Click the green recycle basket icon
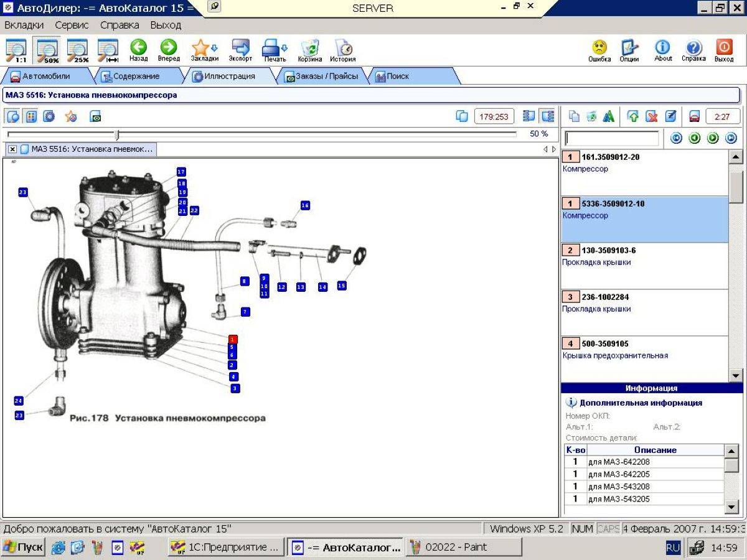Viewport: 747px width, 560px height. pyautogui.click(x=591, y=116)
